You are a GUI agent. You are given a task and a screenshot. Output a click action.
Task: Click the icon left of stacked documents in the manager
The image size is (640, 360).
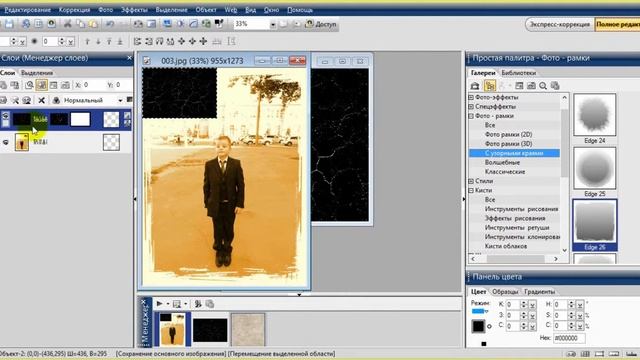click(198, 304)
